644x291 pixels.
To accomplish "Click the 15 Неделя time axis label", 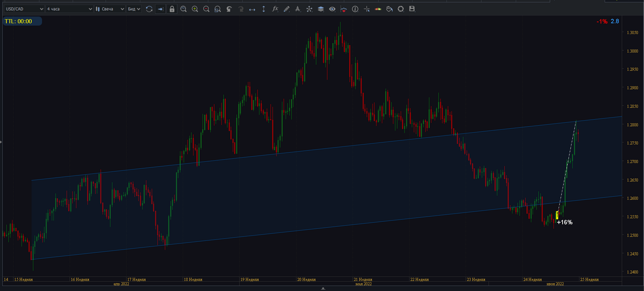I will [23, 279].
